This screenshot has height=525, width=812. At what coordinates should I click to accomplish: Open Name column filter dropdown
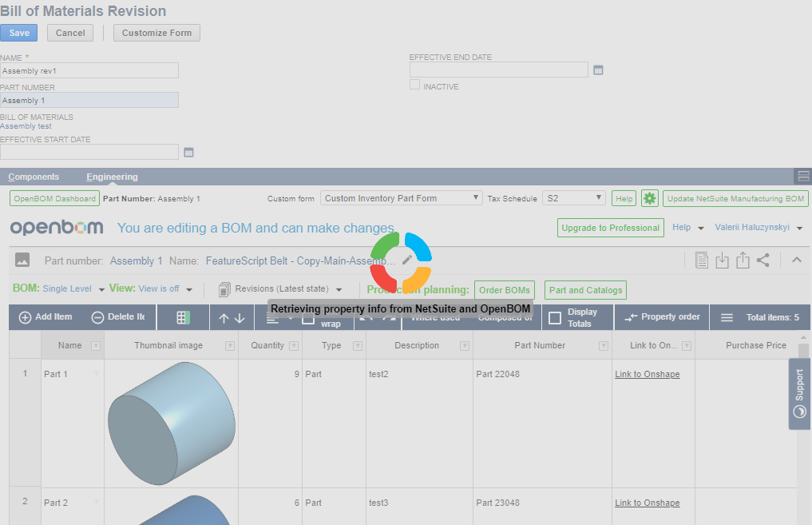[96, 346]
